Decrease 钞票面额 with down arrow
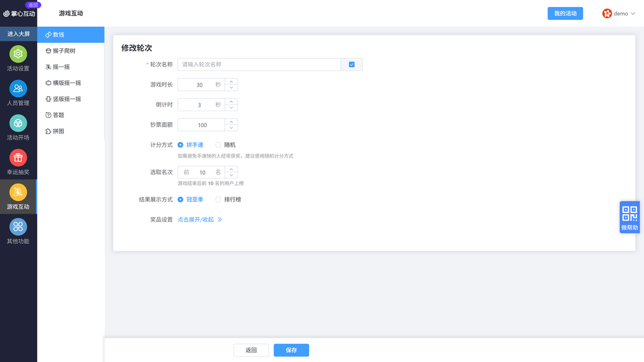This screenshot has height=362, width=644. [231, 128]
